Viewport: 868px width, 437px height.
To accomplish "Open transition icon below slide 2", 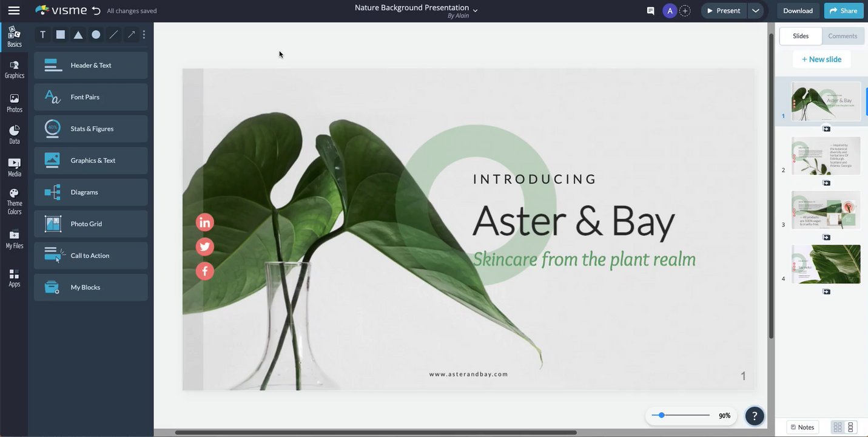I will [826, 183].
